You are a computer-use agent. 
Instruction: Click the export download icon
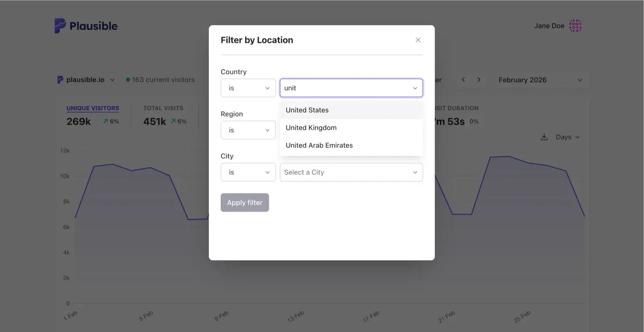(544, 137)
